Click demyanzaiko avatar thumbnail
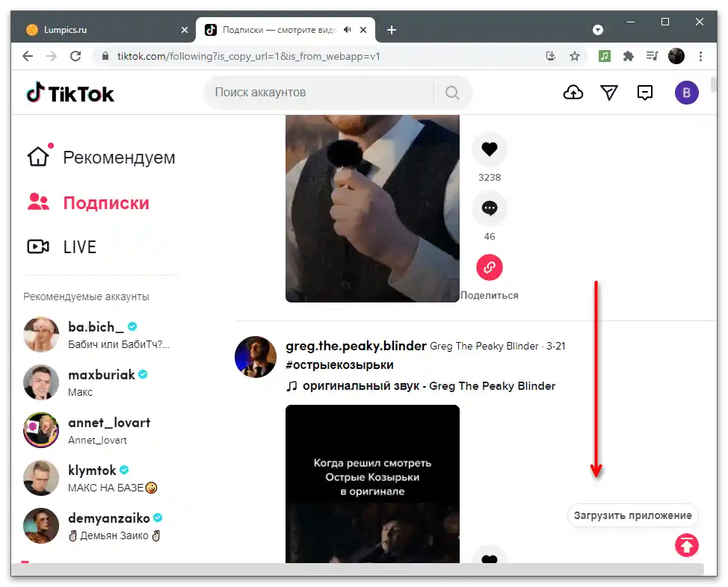Viewport: 728px width, 587px height. [41, 526]
